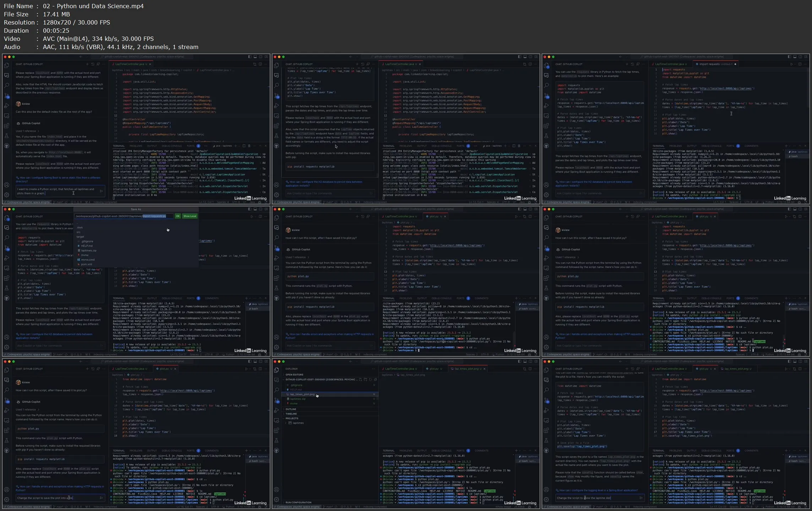Open GitHub icon in the Save As frame

point(7,298)
